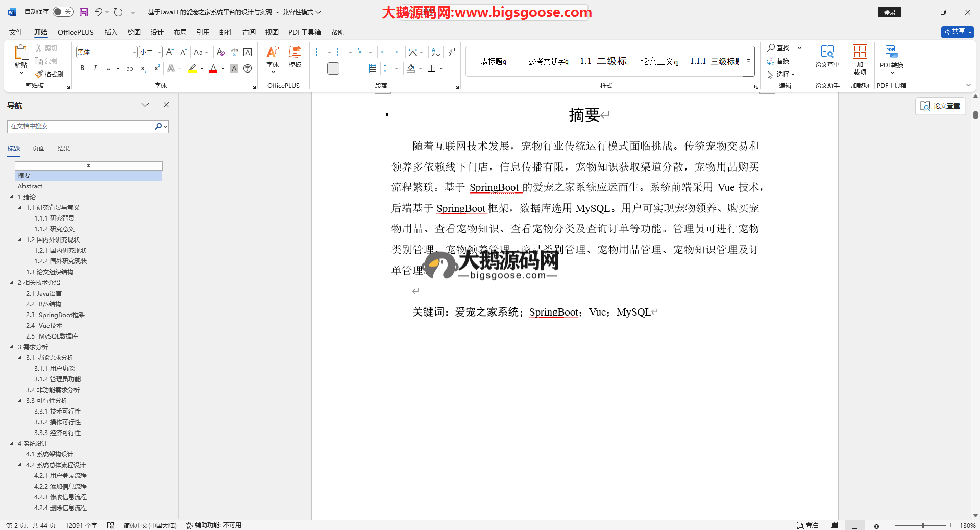The image size is (980, 530).
Task: Click the 共享 share button
Action: pos(957,32)
